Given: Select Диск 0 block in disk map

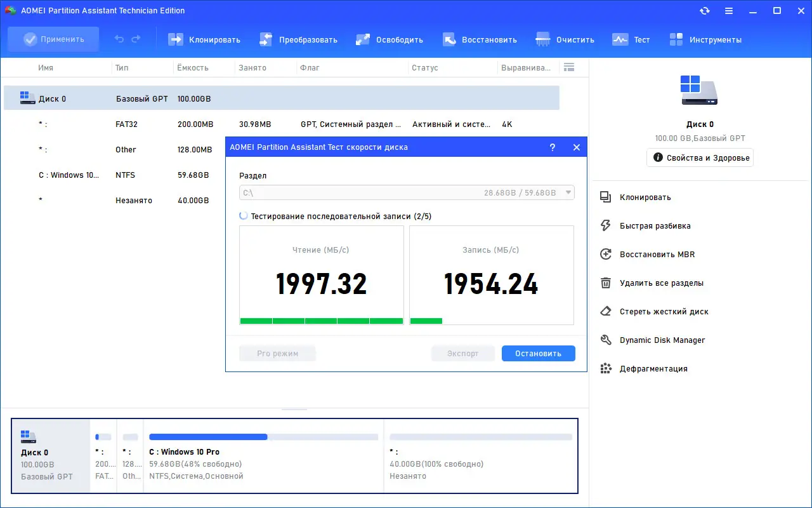Looking at the screenshot, I should tap(51, 455).
